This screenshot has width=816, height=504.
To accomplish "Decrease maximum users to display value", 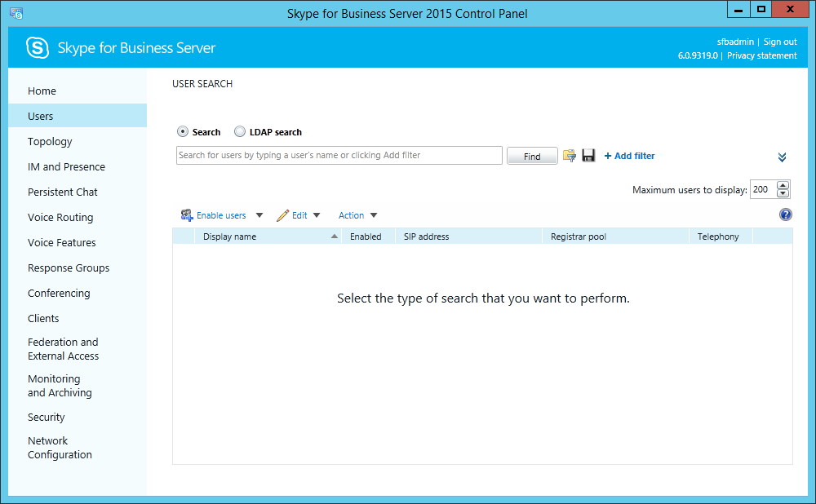I will pos(783,193).
